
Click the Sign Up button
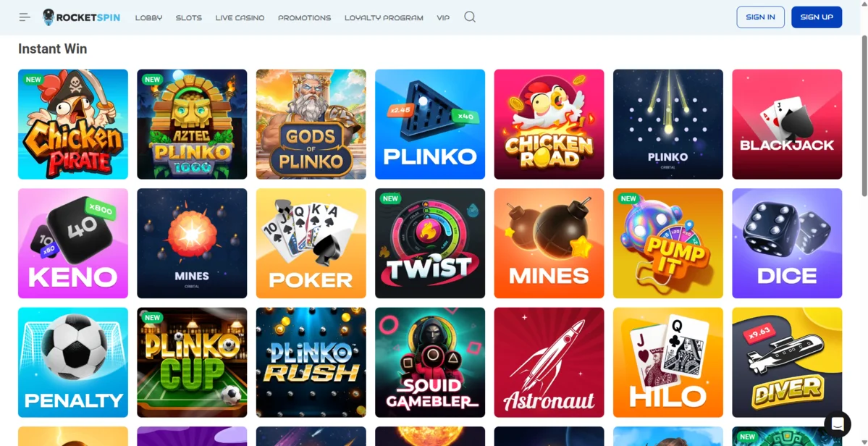[x=817, y=17]
